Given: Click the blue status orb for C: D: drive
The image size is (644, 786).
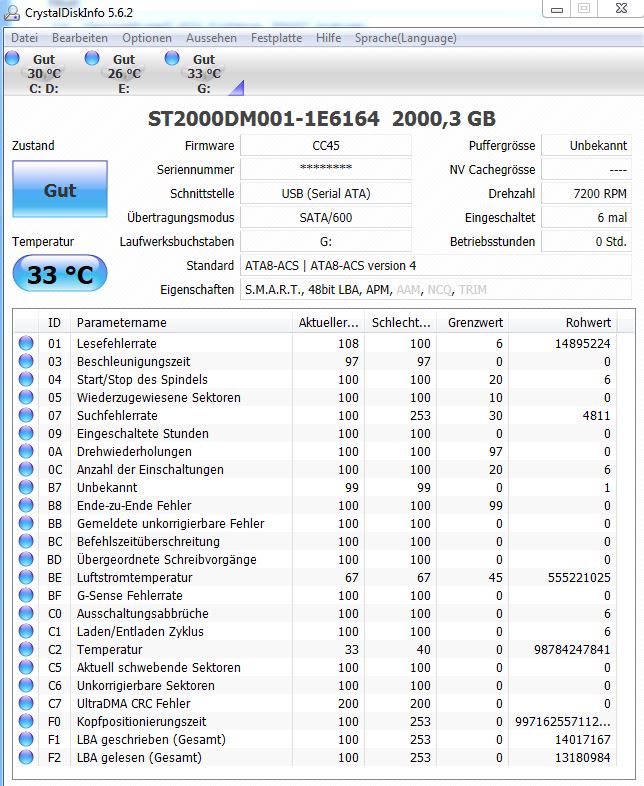Looking at the screenshot, I should point(12,59).
